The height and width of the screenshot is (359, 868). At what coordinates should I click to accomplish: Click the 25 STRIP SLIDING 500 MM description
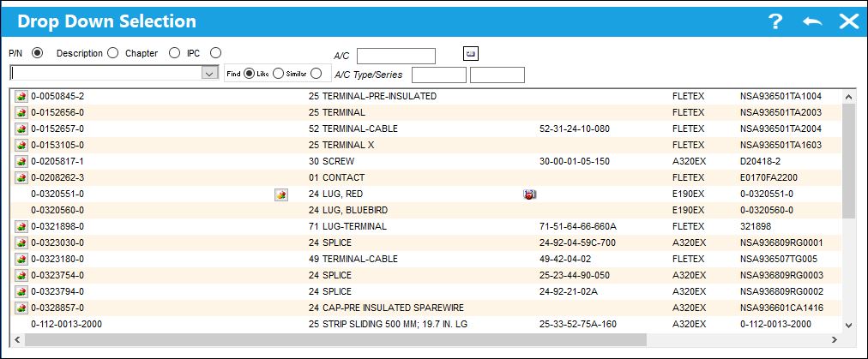click(x=388, y=324)
